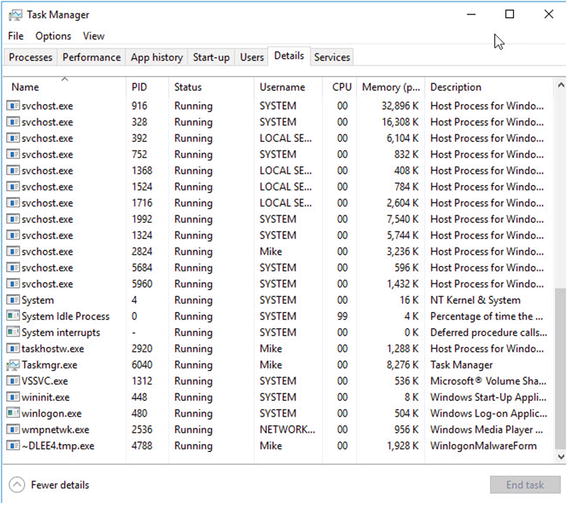568x505 pixels.
Task: Click the scrollbar up arrow
Action: [x=561, y=86]
